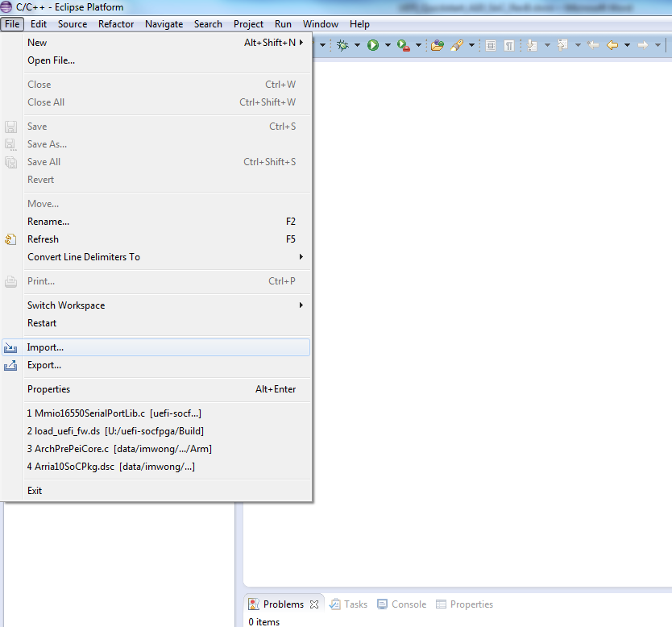
Task: Click the Import menu icon
Action: pyautogui.click(x=10, y=347)
